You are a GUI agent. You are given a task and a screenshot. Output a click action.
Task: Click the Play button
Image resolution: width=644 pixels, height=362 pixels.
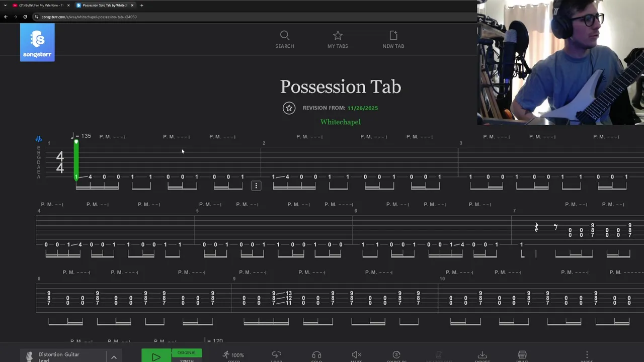tap(156, 356)
